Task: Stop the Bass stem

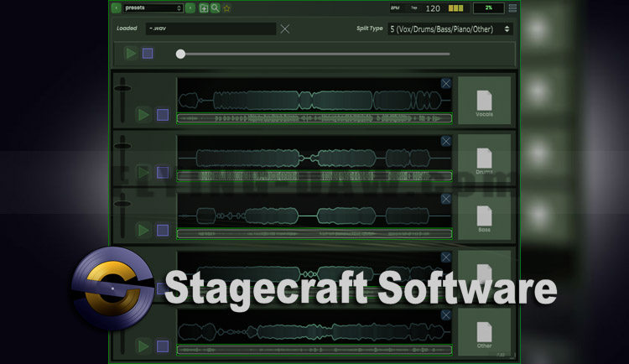Action: 163,231
